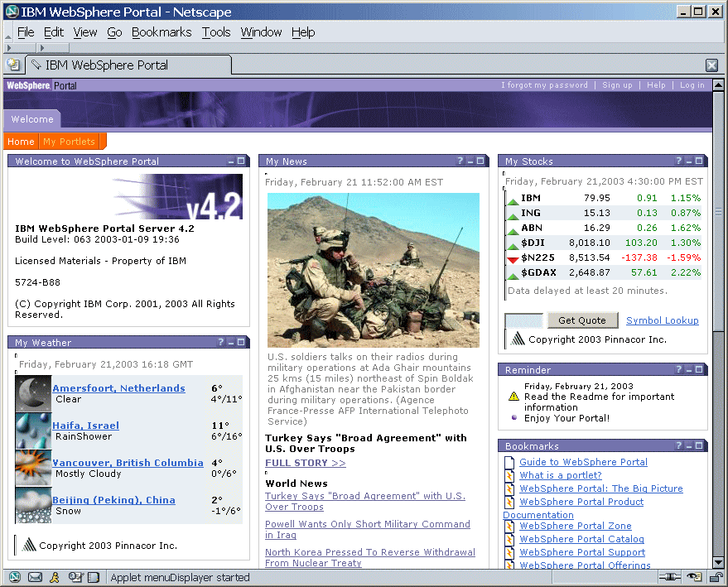This screenshot has height=587, width=728.
Task: Minimize the Bookmarks portlet
Action: (689, 446)
